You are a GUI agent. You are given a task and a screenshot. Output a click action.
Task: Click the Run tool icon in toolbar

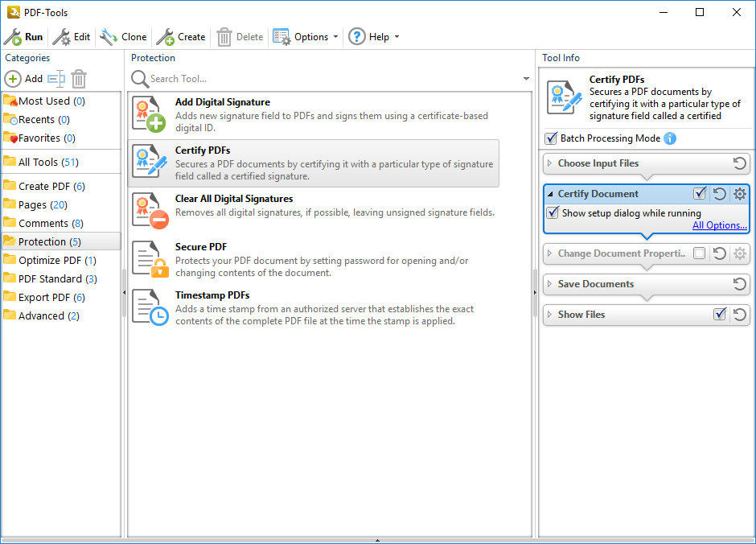(x=14, y=37)
